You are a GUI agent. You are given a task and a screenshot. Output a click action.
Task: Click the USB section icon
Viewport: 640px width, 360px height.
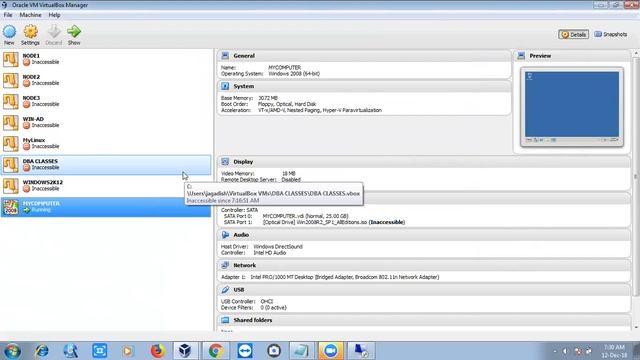(x=225, y=290)
